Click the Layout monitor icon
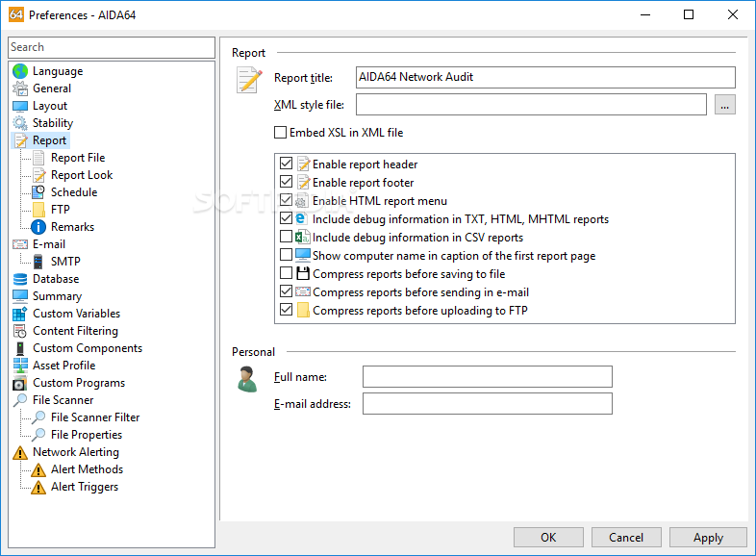The height and width of the screenshot is (556, 756). point(20,106)
